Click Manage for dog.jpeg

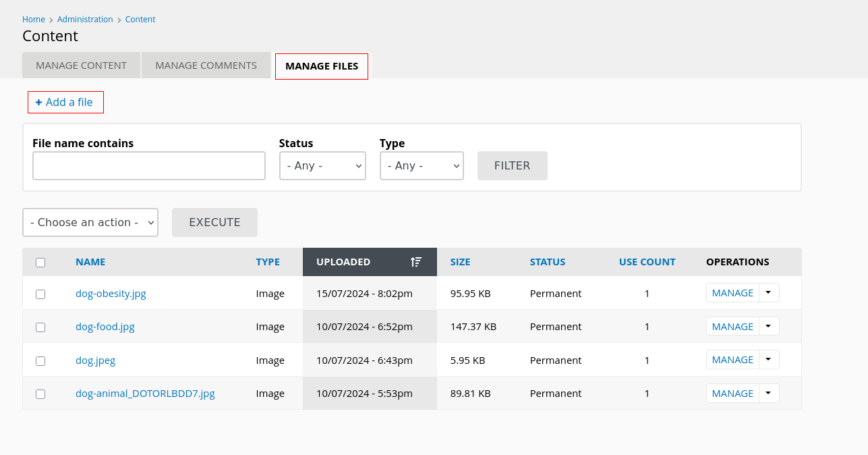tap(732, 360)
